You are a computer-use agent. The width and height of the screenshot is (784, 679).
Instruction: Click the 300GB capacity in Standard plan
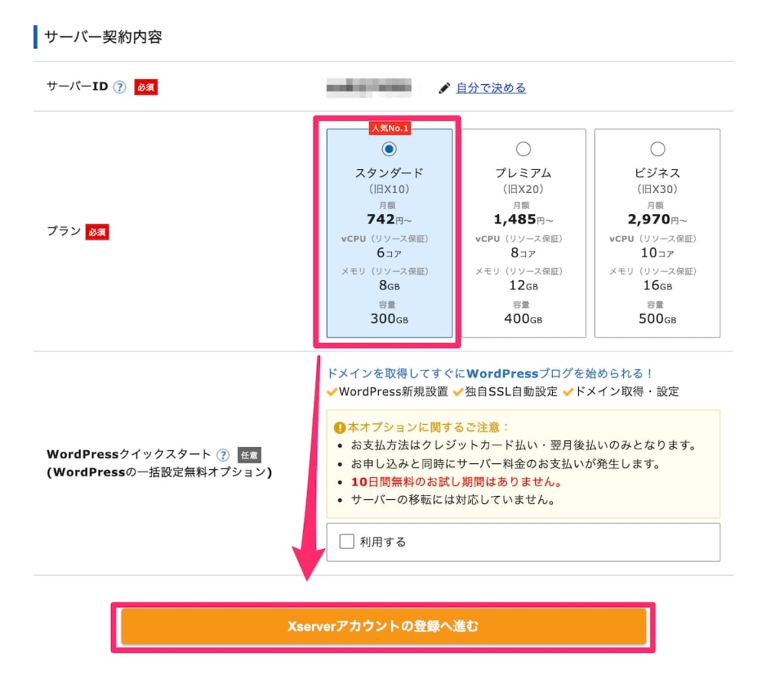tap(389, 319)
